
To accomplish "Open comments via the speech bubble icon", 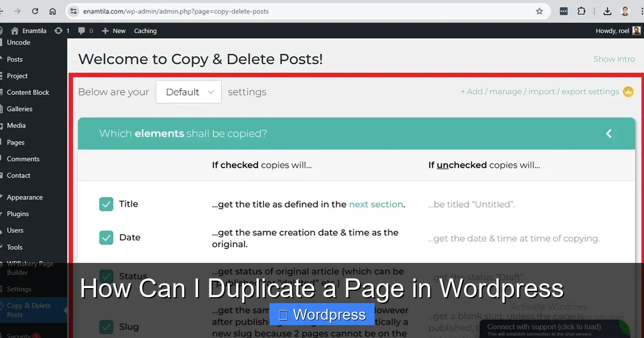I will coord(80,31).
